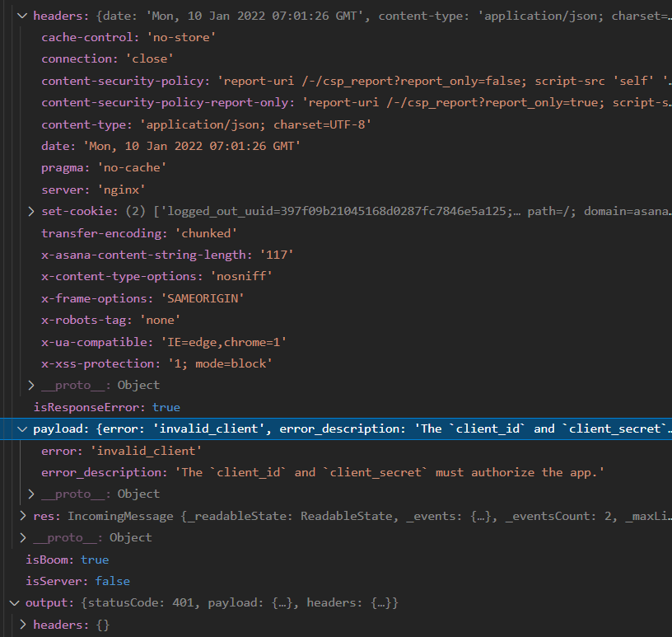Collapse the output object

(x=15, y=602)
